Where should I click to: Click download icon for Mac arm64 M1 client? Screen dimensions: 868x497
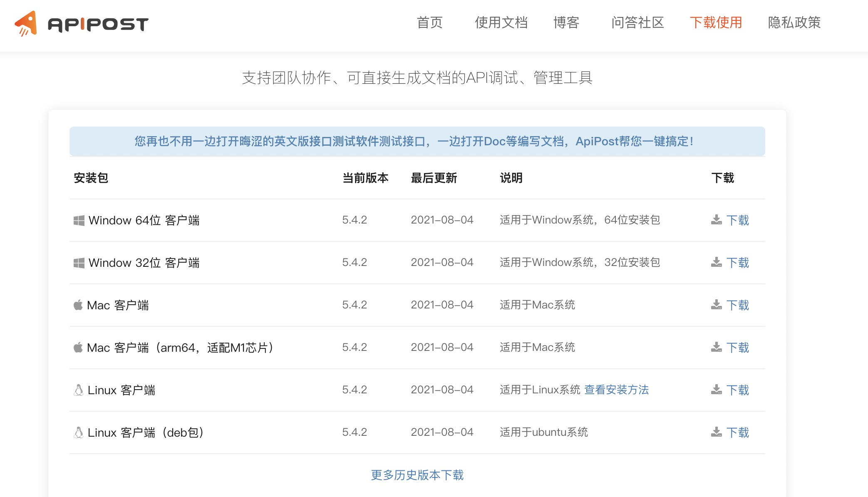click(716, 347)
